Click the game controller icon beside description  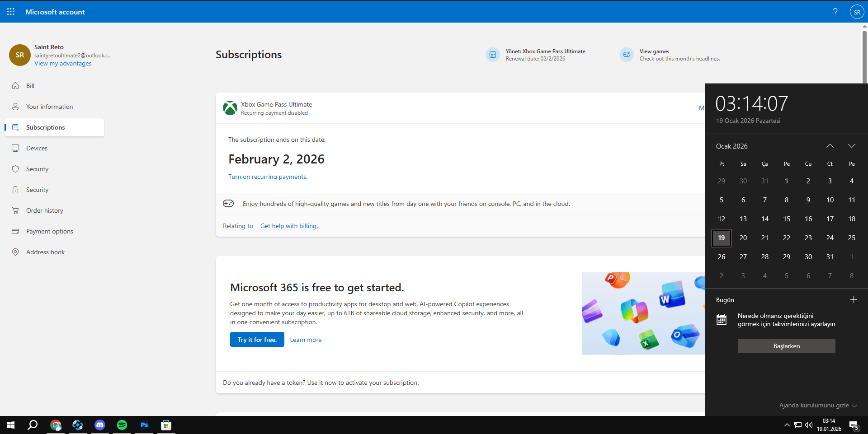click(228, 203)
